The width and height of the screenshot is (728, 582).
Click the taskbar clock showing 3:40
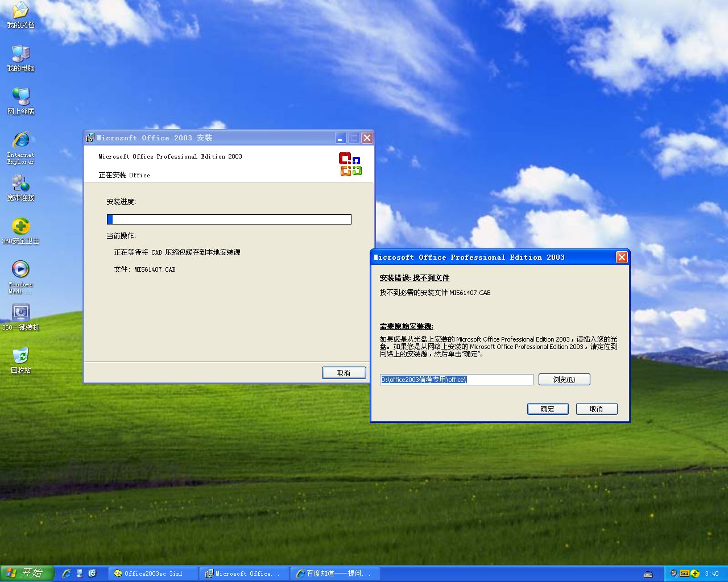[x=712, y=574]
